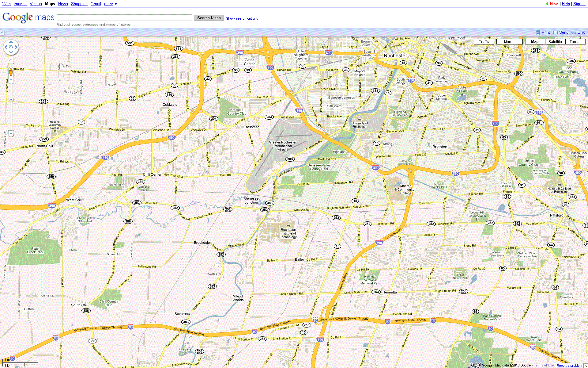This screenshot has height=368, width=588.
Task: Select the orange Street View pegman
Action: click(x=11, y=72)
